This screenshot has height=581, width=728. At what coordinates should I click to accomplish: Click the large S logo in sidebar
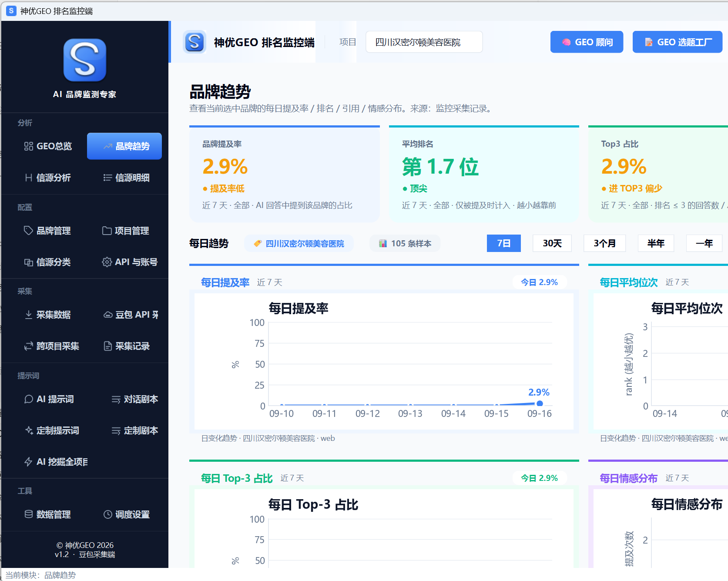click(x=85, y=60)
